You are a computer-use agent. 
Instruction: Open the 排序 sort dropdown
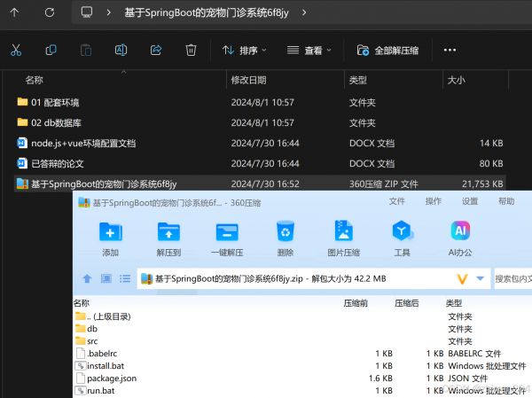click(x=245, y=51)
